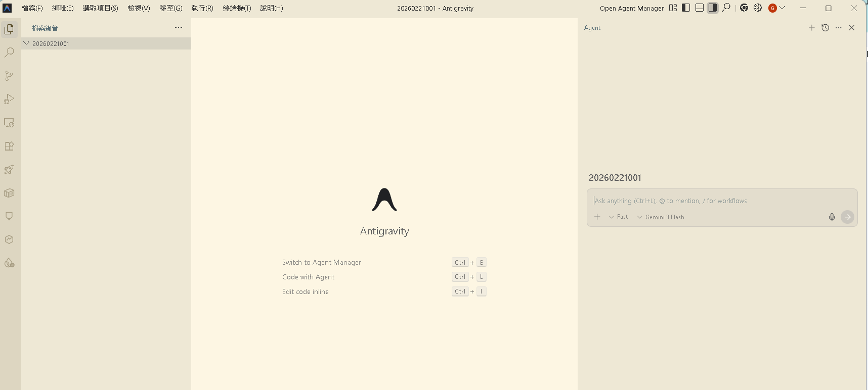Screen dimensions: 868x390
Task: Open the settings gear in title bar
Action: click(x=758, y=8)
